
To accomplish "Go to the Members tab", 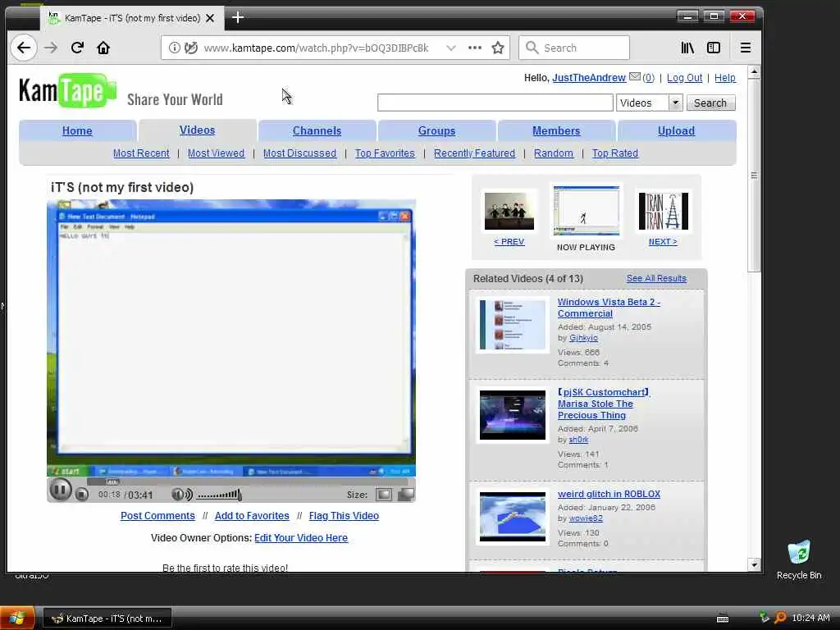I will tap(556, 130).
